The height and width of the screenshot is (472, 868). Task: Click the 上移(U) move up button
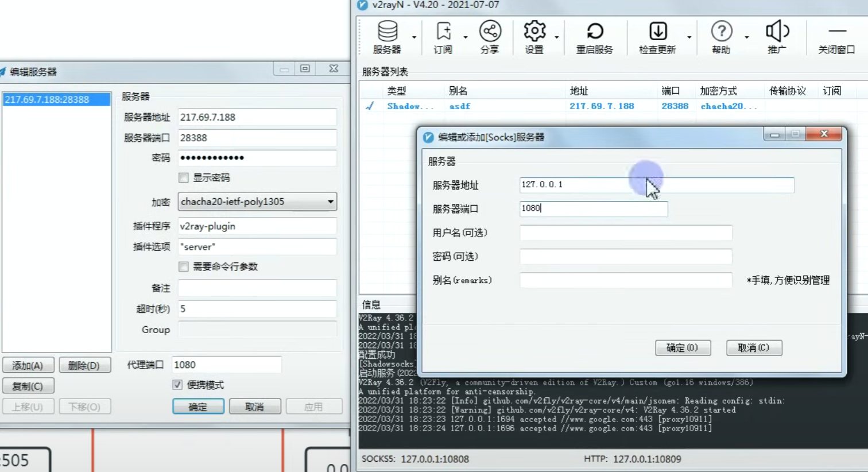point(28,407)
